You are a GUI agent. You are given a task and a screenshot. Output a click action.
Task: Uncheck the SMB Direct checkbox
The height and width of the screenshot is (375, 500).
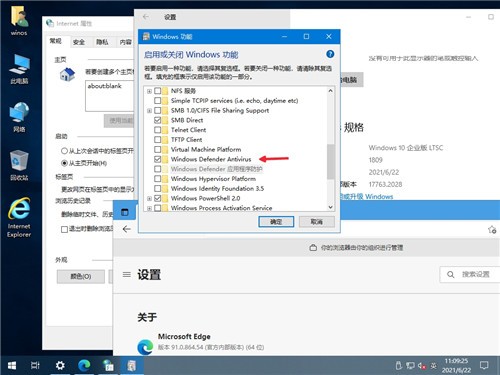(x=158, y=120)
